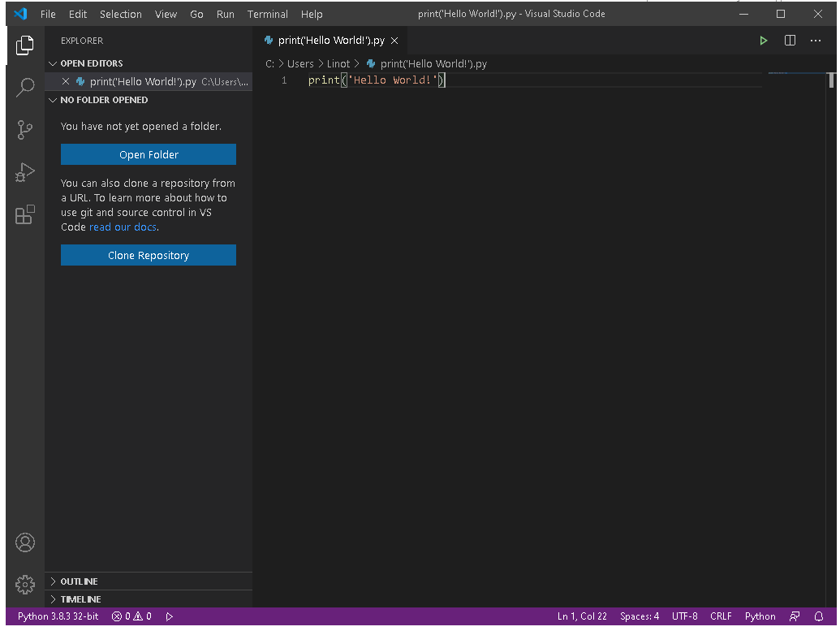Close the print('Hello World!').py tab
The height and width of the screenshot is (631, 840).
(x=394, y=41)
